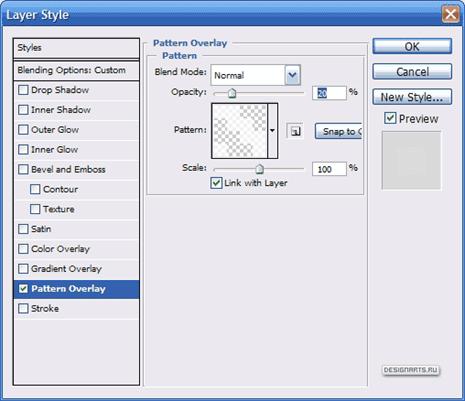Tick the Outer Glow checkbox
Image resolution: width=465 pixels, height=401 pixels.
click(x=23, y=130)
